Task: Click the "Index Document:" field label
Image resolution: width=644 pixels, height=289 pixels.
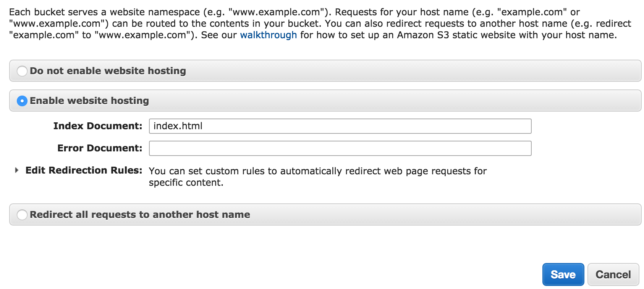Action: click(x=98, y=126)
